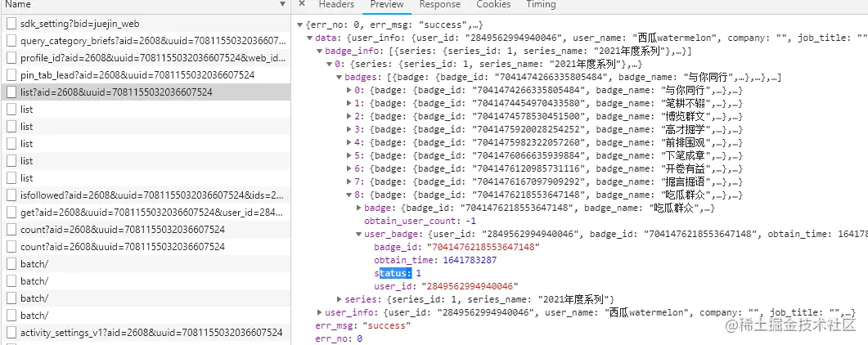Expand badge item 2 博览群文

(349, 117)
